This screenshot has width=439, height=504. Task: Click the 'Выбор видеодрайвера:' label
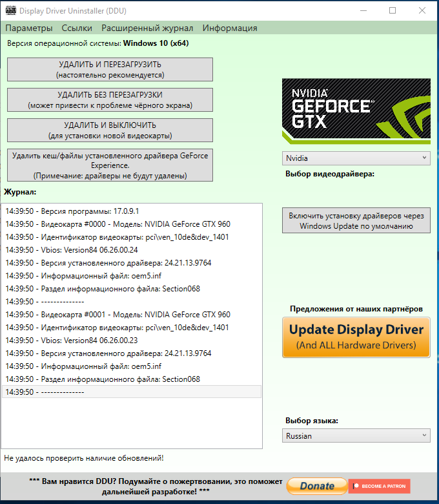[x=330, y=174]
